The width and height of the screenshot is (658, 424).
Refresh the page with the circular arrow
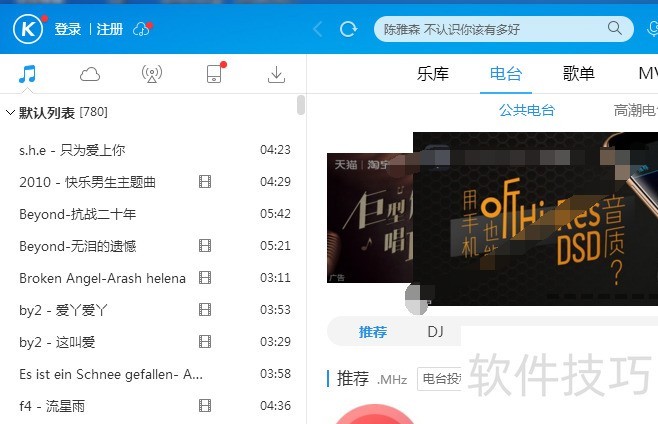point(348,29)
